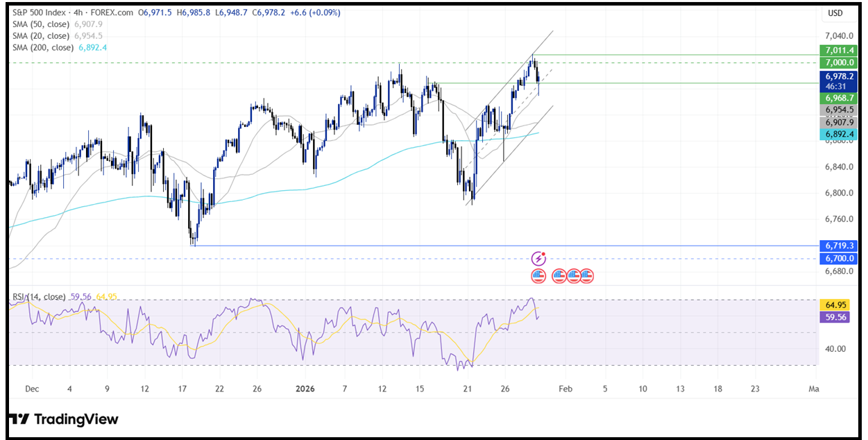
Task: Open the economic events lightning icon
Action: (x=538, y=259)
